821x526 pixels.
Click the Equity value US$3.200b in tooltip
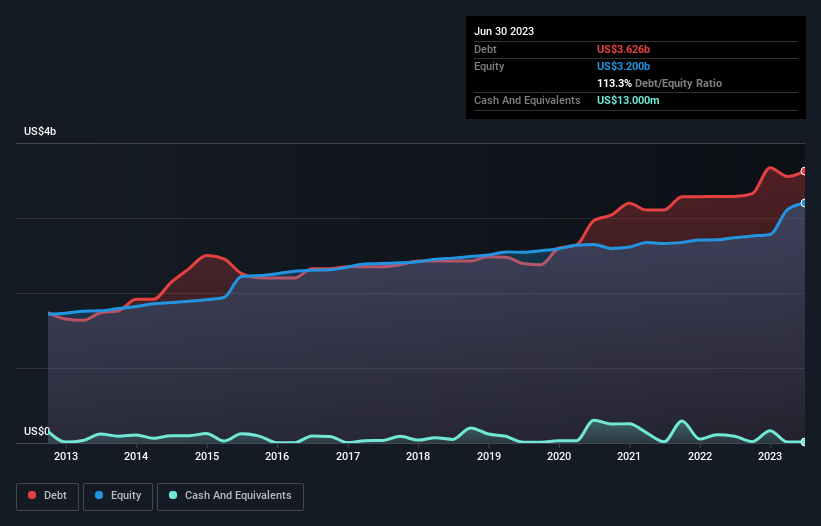[x=623, y=66]
